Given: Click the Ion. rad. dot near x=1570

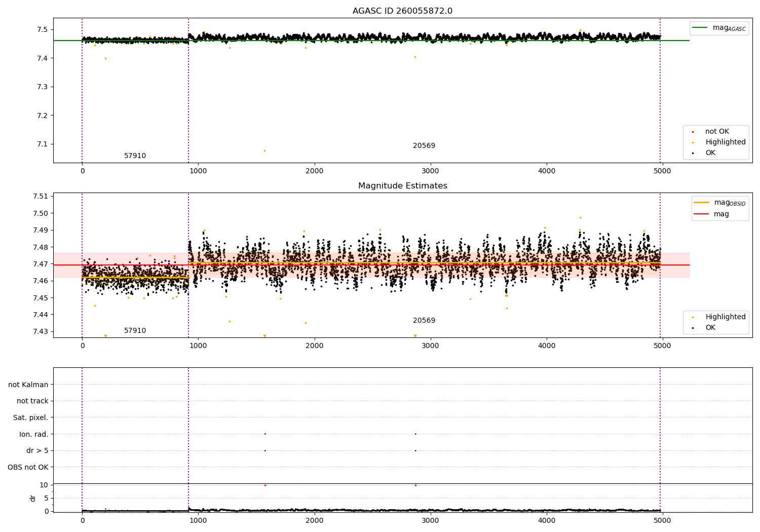Looking at the screenshot, I should (265, 434).
